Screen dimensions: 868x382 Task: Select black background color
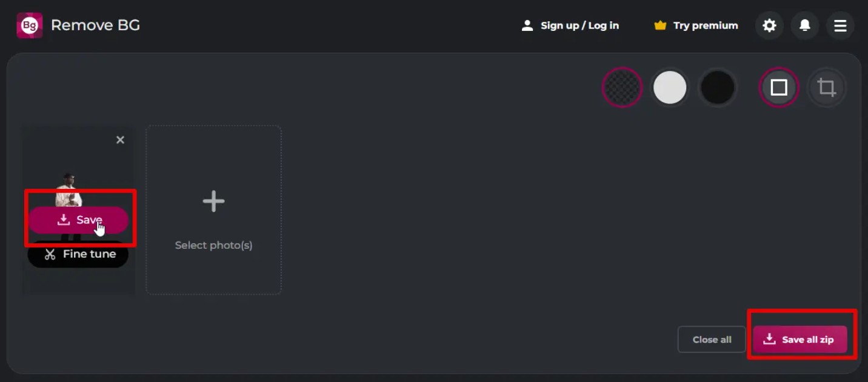(718, 88)
